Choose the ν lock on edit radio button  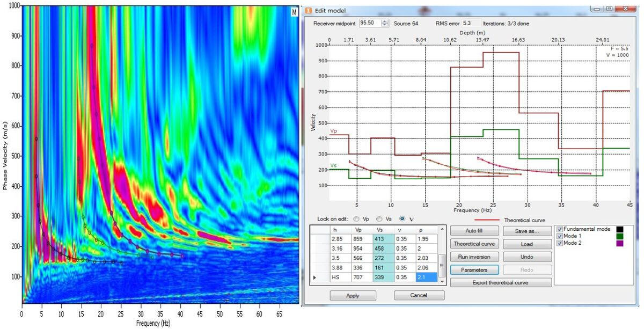coord(402,219)
